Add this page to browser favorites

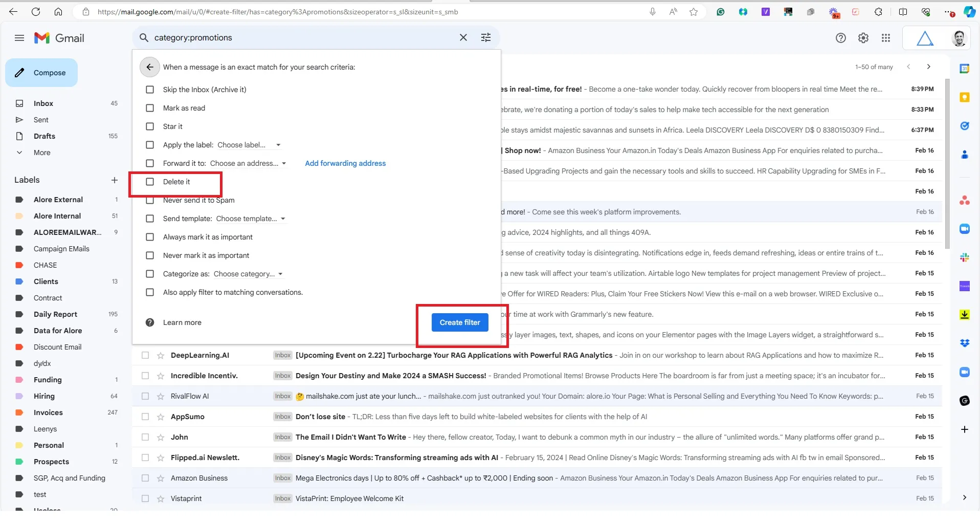click(694, 12)
